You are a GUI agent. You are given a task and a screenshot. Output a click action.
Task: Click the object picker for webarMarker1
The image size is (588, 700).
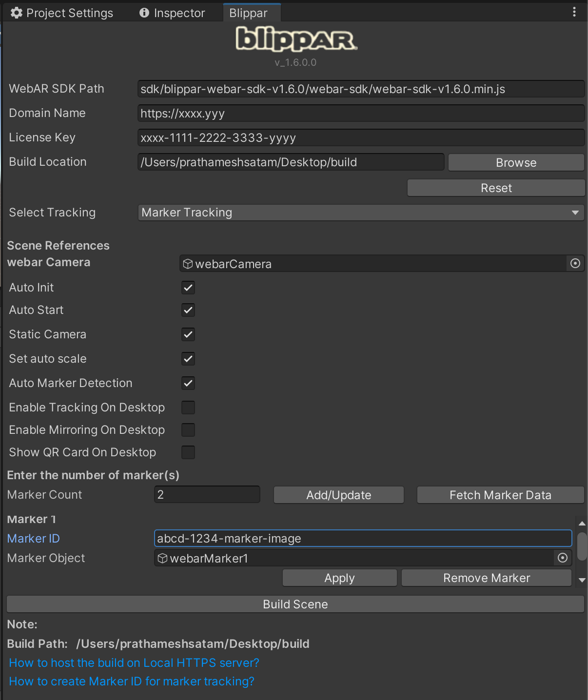[x=563, y=558]
